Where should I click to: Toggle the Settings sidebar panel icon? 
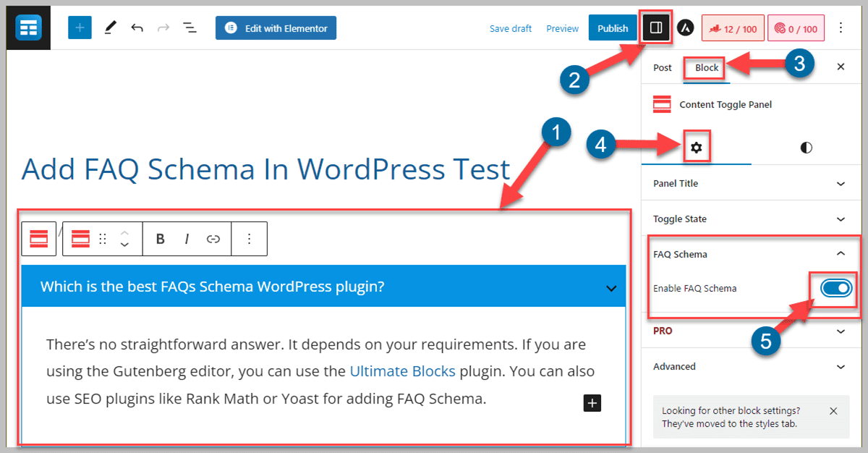[x=656, y=27]
